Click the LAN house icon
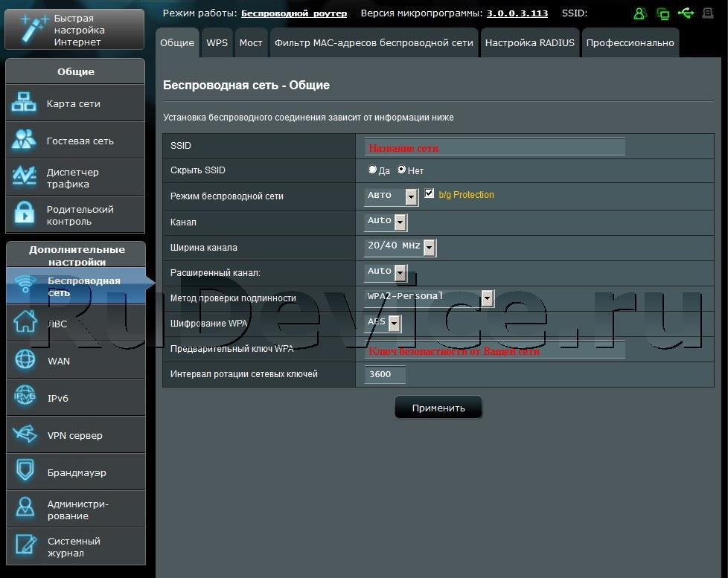Viewport: 728px width, 578px height. (x=25, y=321)
